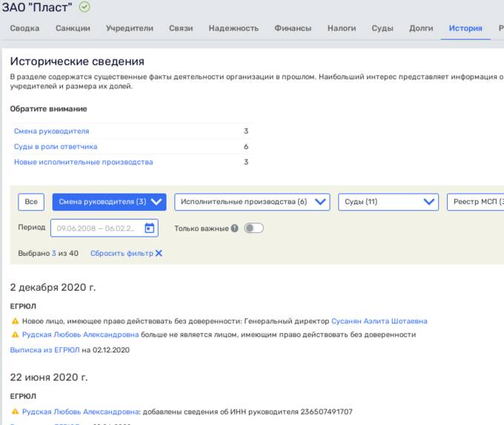Click the green verified checkmark beside ЗАО "Пласт"

coord(84,7)
